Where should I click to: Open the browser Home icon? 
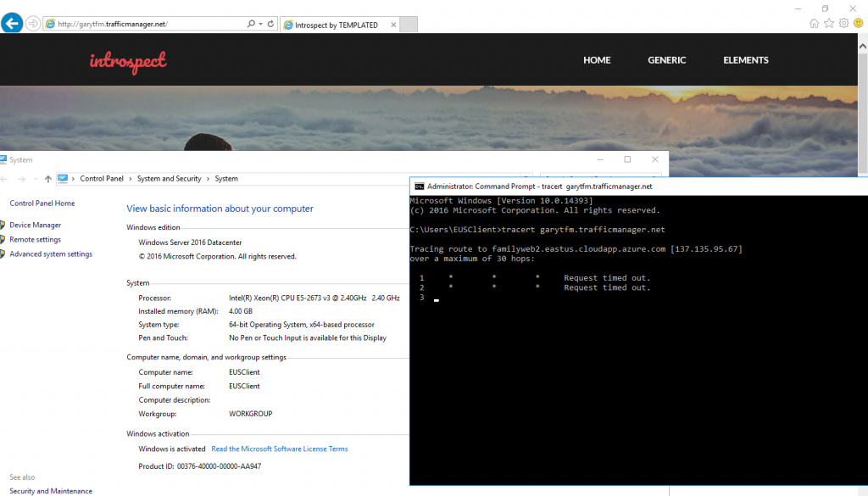[814, 23]
